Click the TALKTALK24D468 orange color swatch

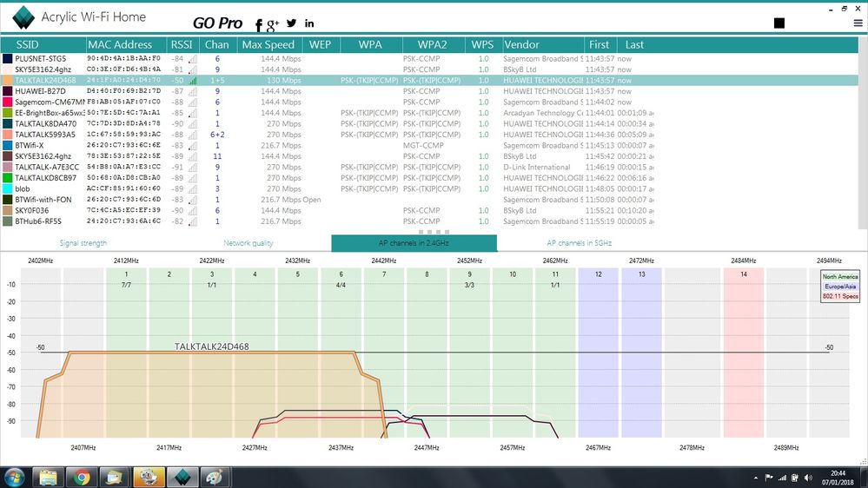pyautogui.click(x=7, y=80)
